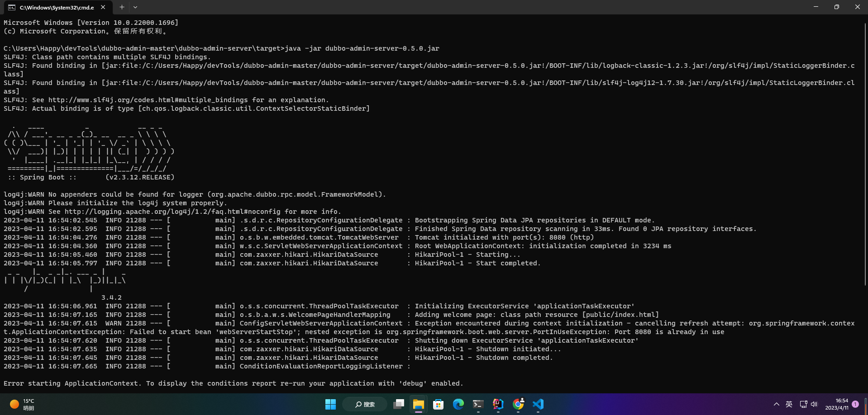The height and width of the screenshot is (415, 868).
Task: Click 'log4j:WARN No appenders could be found' line
Action: pos(195,194)
